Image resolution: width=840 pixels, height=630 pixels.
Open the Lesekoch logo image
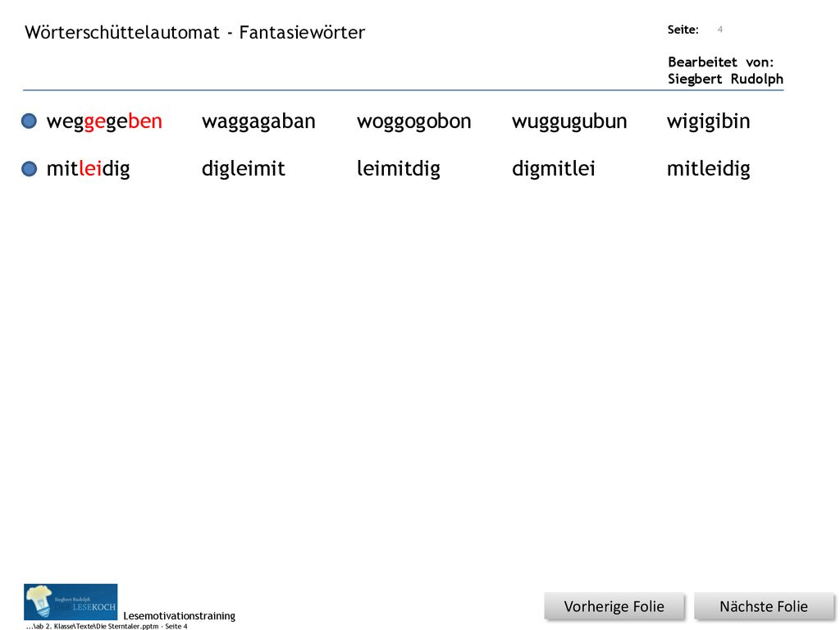tap(71, 601)
